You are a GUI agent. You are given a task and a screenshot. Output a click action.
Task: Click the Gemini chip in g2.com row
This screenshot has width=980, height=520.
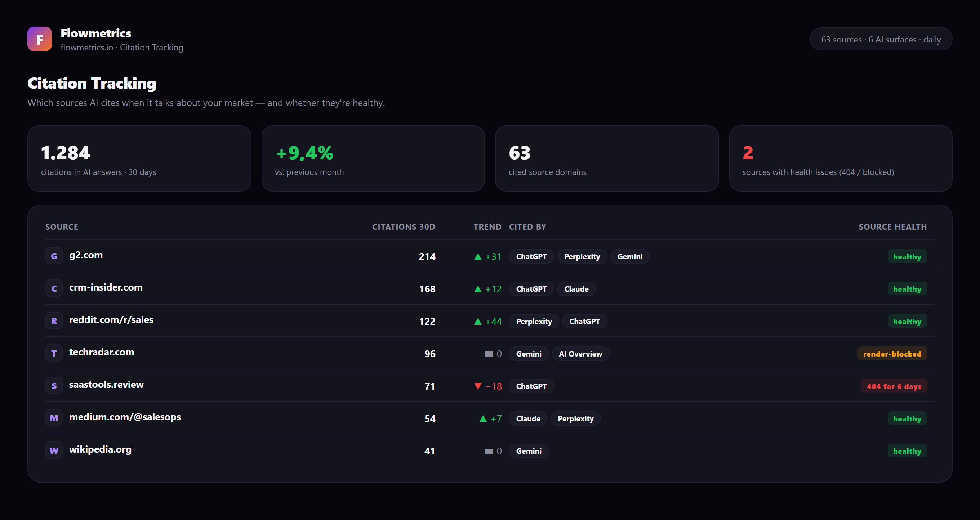point(630,256)
